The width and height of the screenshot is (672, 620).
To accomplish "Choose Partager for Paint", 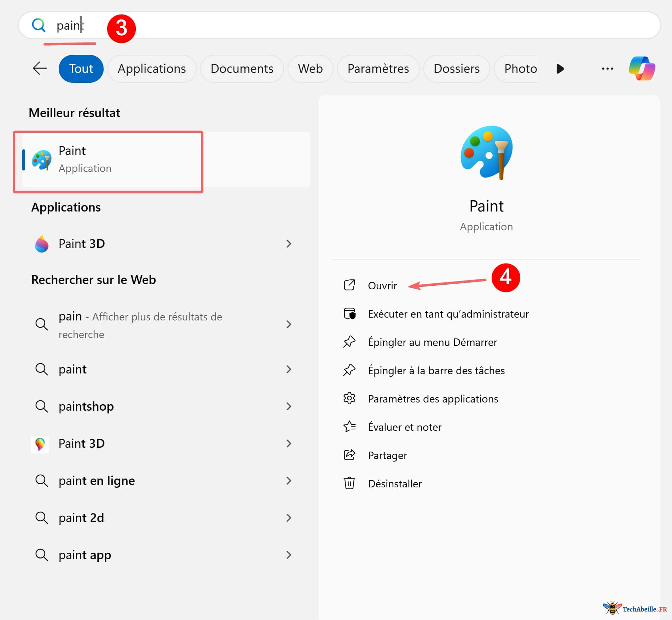I will (387, 456).
